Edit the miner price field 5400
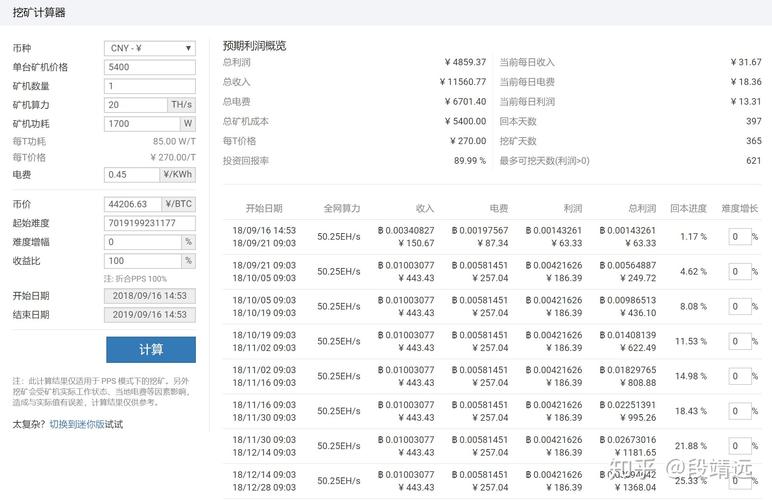772x500 pixels. coord(150,67)
